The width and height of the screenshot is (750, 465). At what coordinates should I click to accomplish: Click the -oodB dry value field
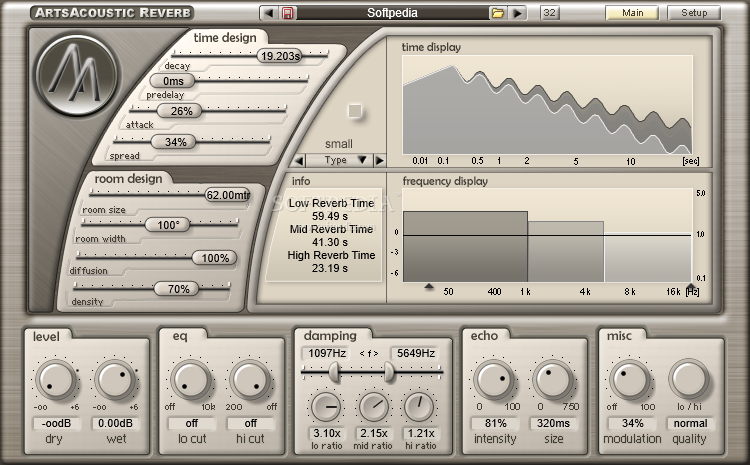tap(56, 423)
